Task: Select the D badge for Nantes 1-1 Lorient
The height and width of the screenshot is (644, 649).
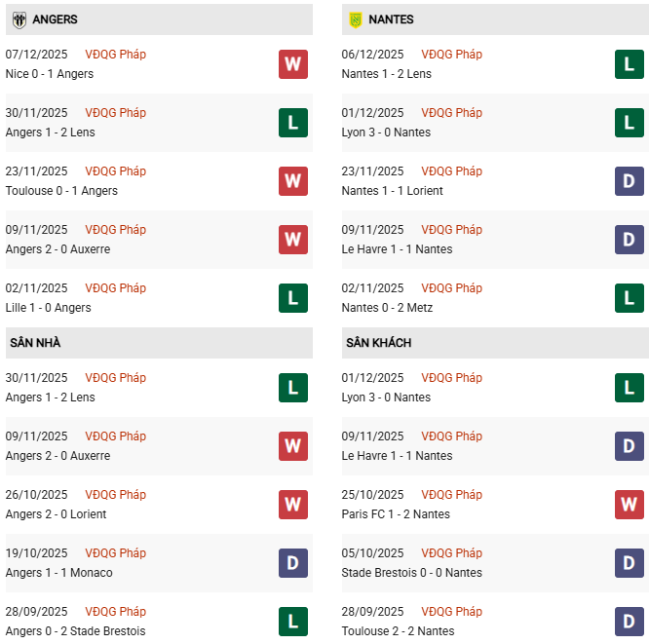Action: (x=629, y=181)
